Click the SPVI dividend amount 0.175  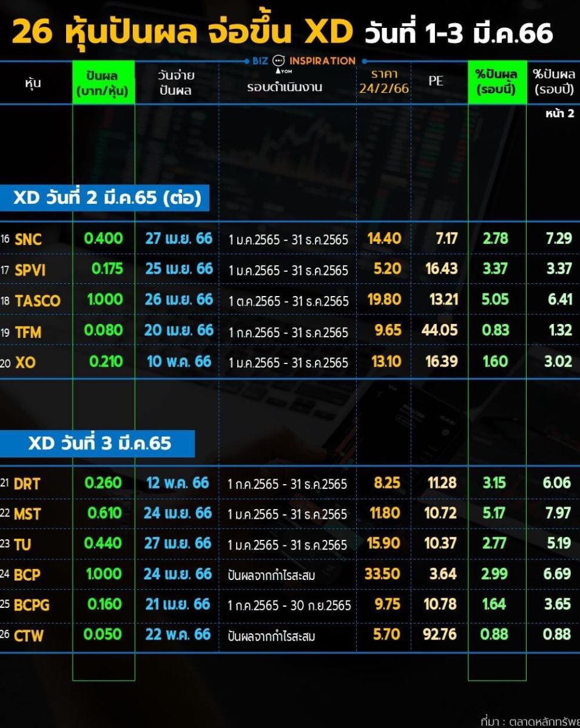point(107,269)
